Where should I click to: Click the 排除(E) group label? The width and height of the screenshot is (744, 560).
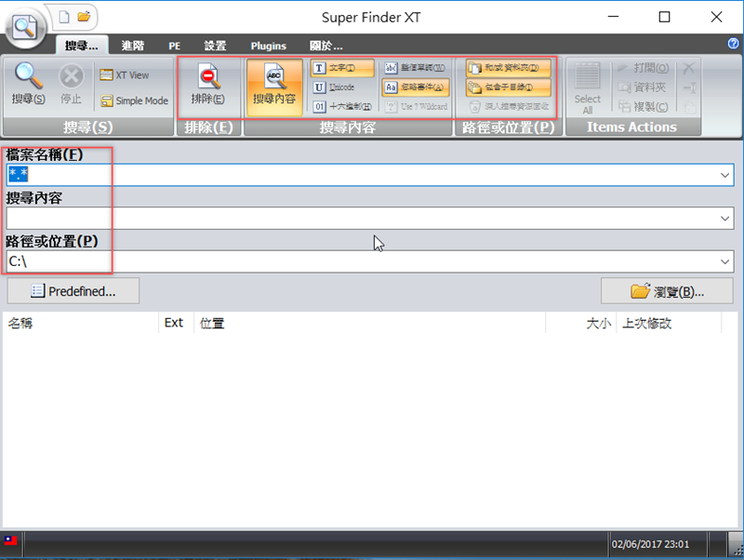click(x=208, y=127)
